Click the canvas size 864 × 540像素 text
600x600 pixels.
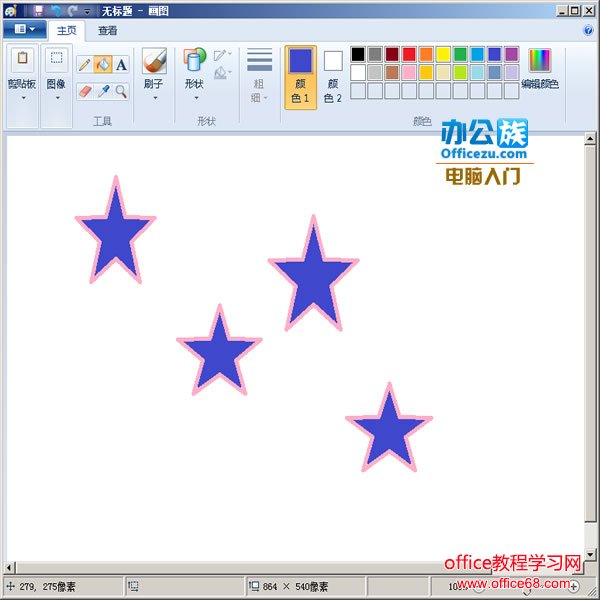point(295,586)
